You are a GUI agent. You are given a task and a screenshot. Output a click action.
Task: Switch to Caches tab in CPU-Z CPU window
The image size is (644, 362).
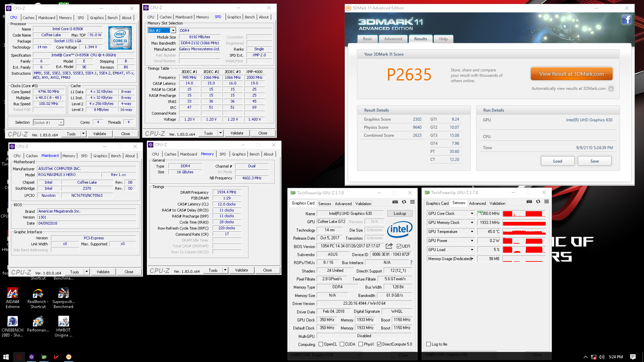[29, 18]
